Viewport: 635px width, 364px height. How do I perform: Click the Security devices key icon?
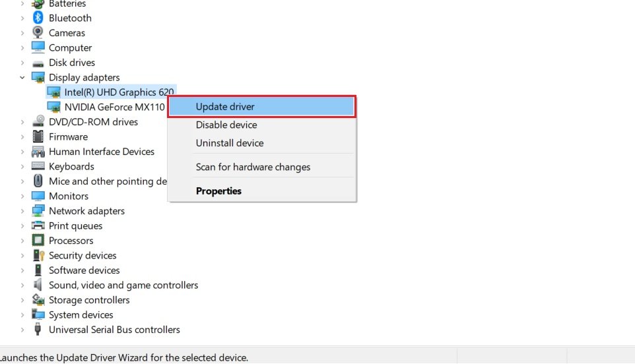(x=38, y=255)
